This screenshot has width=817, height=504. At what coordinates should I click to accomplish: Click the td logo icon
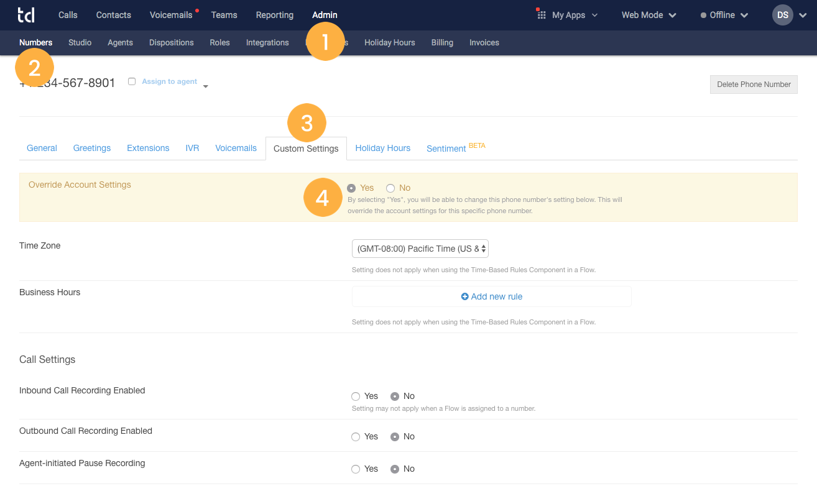point(26,15)
